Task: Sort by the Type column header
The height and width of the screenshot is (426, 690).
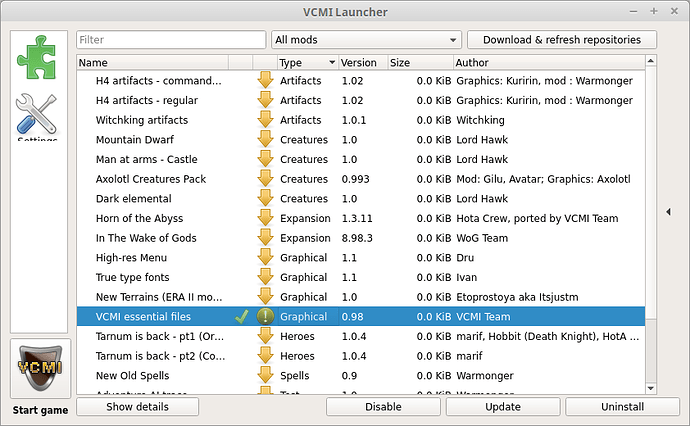Action: (x=308, y=62)
